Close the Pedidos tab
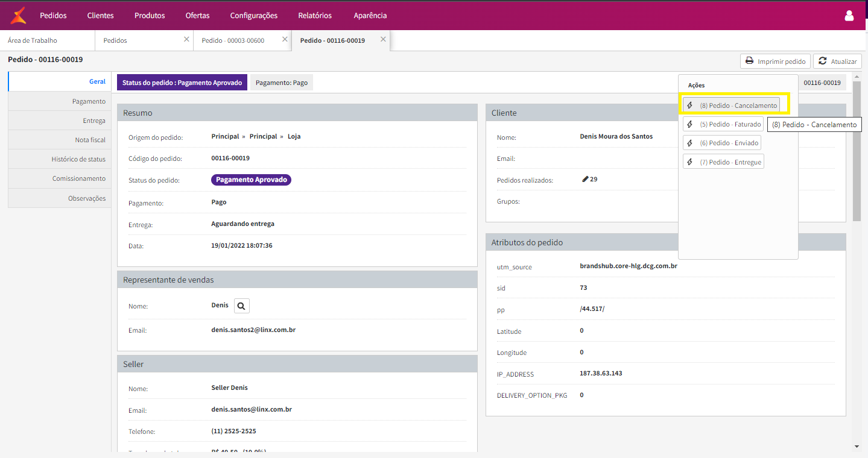868x458 pixels. pyautogui.click(x=186, y=39)
